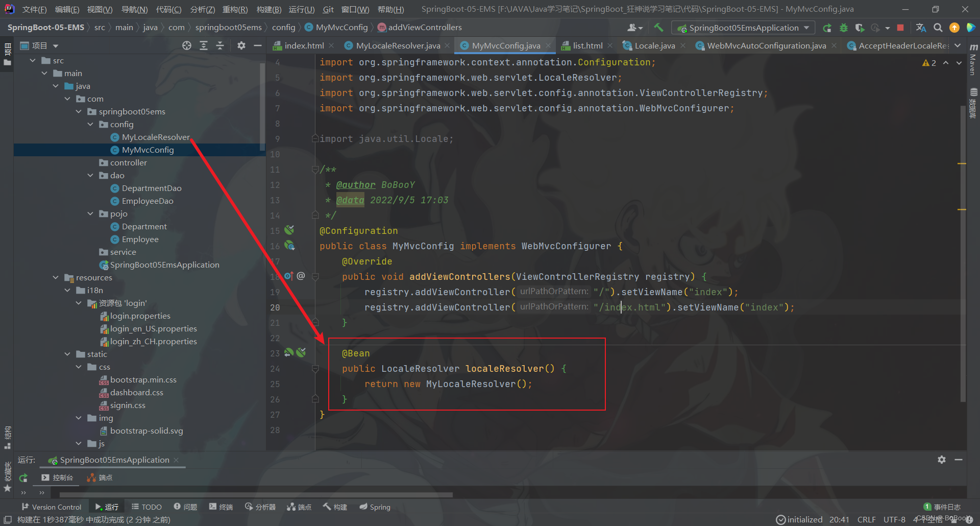Image resolution: width=980 pixels, height=526 pixels.
Task: Open the 事件日志 event log
Action: [942, 507]
